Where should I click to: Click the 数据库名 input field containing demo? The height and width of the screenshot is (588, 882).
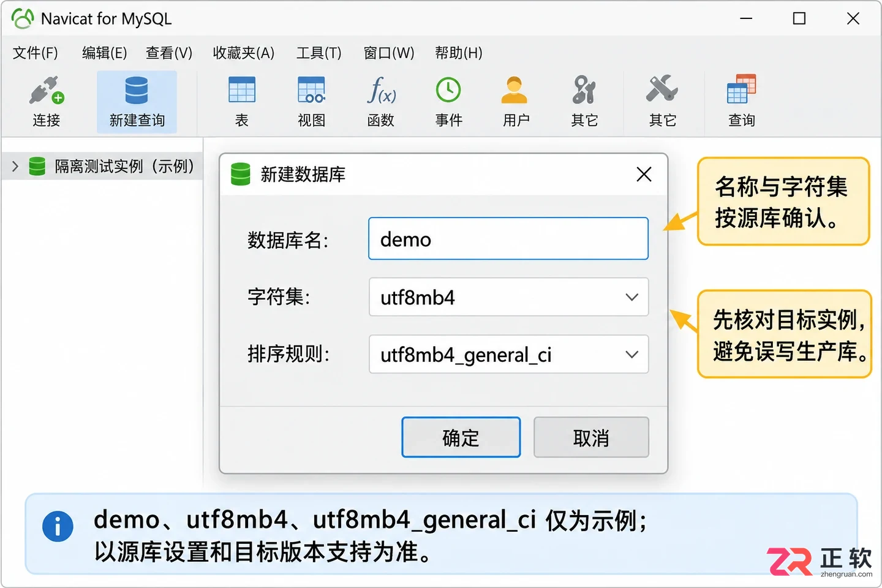pyautogui.click(x=508, y=239)
